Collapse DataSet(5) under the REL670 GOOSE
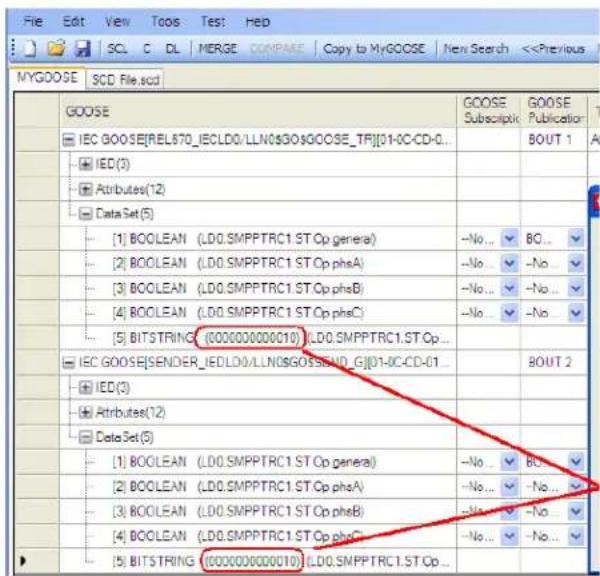 pyautogui.click(x=85, y=214)
